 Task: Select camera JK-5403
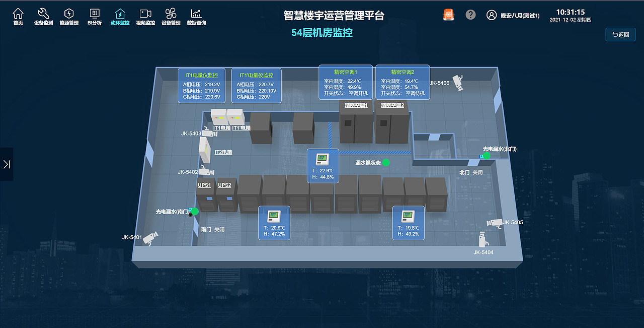click(210, 132)
